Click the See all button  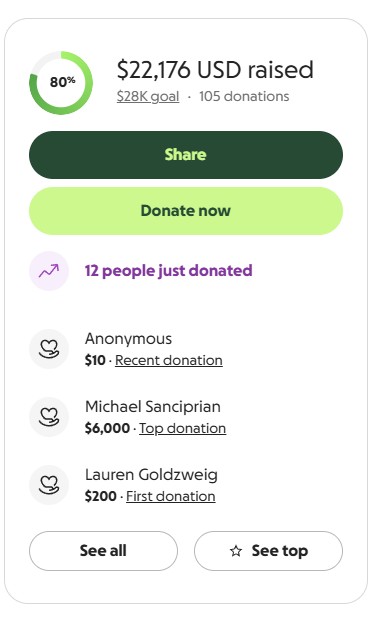[x=103, y=551]
